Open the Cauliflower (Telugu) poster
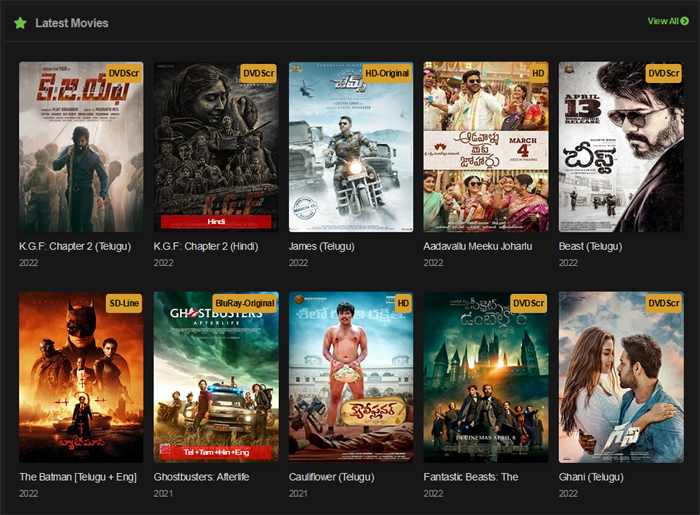The image size is (700, 515). point(351,377)
